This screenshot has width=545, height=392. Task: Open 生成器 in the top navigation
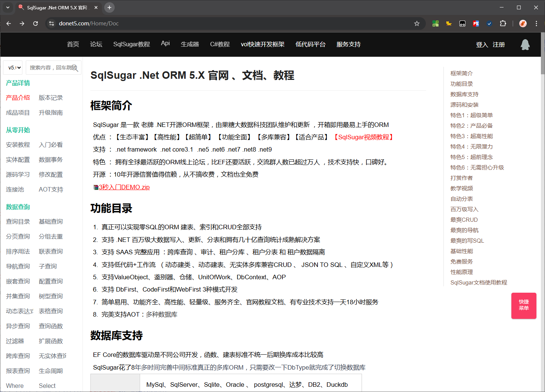[x=190, y=44]
